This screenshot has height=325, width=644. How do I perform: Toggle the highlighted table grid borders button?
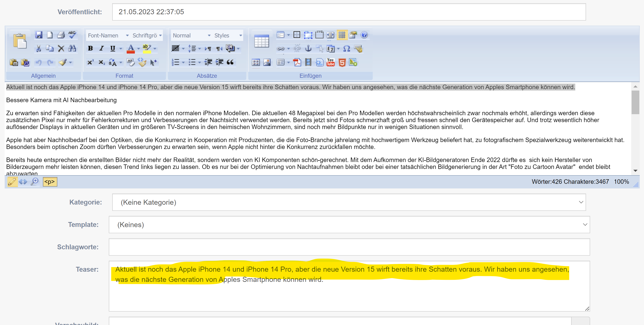342,35
